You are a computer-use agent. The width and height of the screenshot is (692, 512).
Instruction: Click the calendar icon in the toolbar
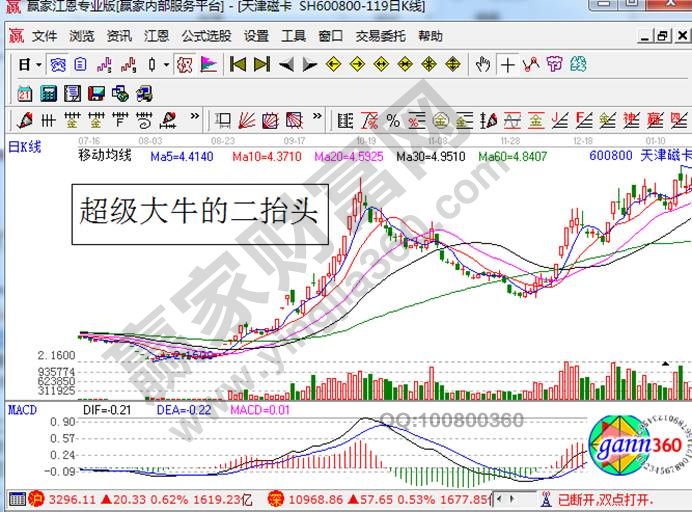click(27, 94)
